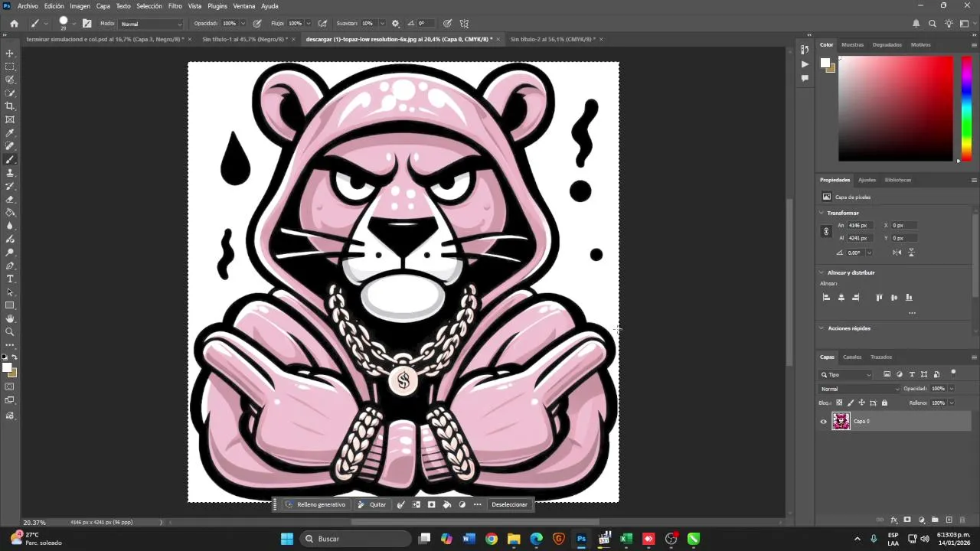Toggle pixel layer filter in Capas
The width and height of the screenshot is (980, 551).
pyautogui.click(x=887, y=374)
